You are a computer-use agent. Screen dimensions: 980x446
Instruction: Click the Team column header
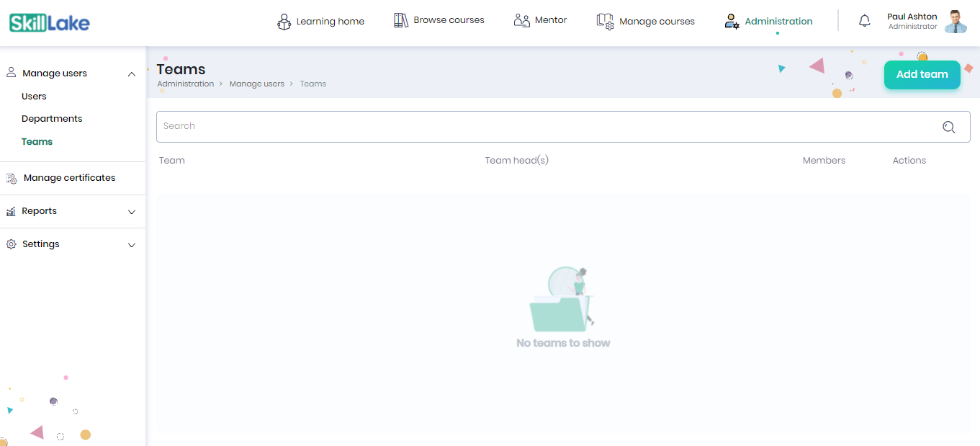[172, 161]
